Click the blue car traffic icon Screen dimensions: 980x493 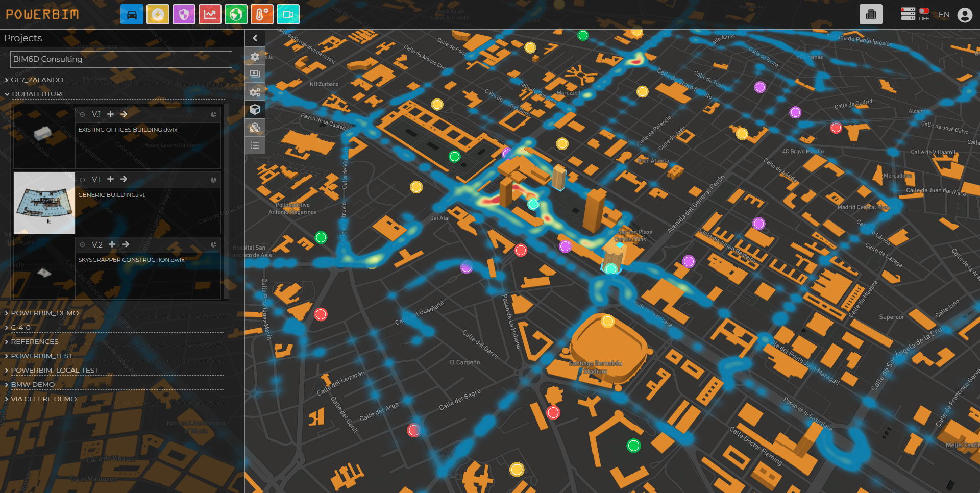pyautogui.click(x=132, y=15)
